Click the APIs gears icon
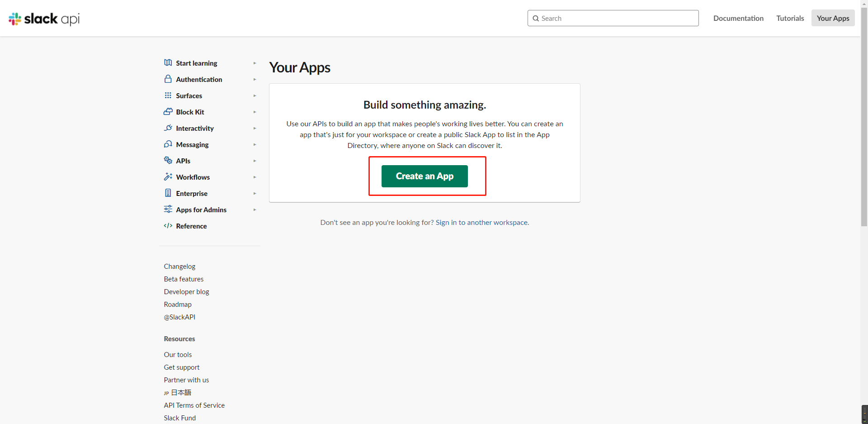The width and height of the screenshot is (868, 424). tap(168, 161)
